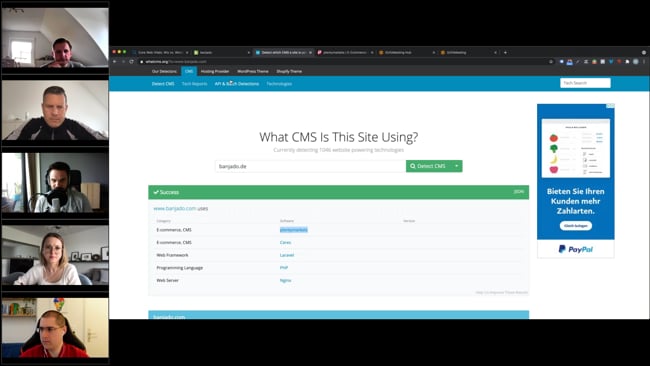Select the Programming Language category cell
This screenshot has width=650, height=366.
click(179, 268)
